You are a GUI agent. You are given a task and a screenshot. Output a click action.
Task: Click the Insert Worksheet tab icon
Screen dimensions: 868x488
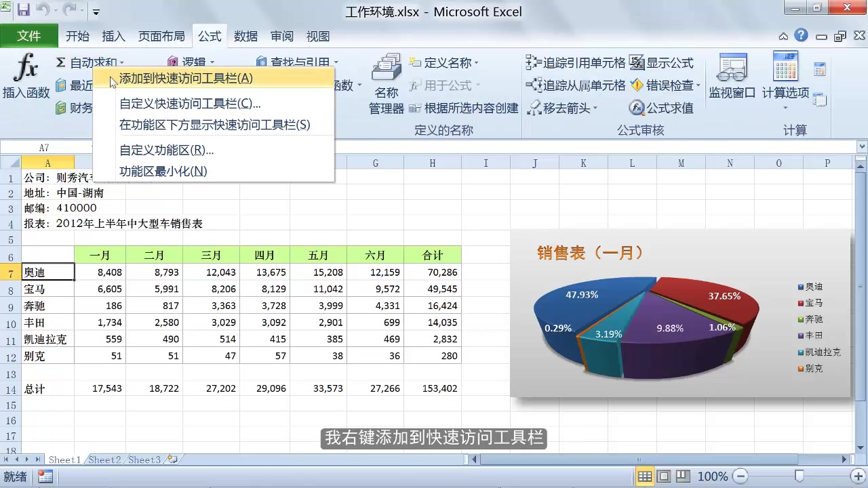(172, 460)
